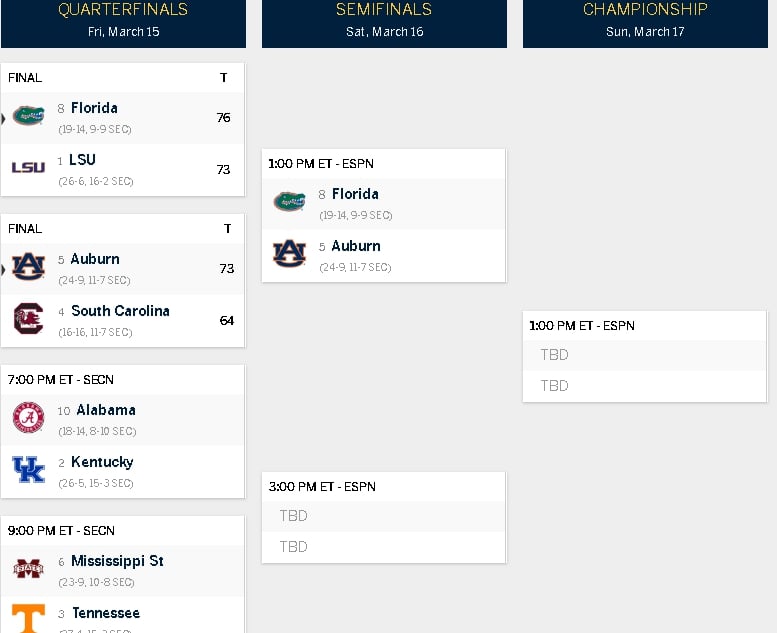Screen dimensions: 777x633
Task: Click the Florida logo in semifinals
Action: (x=289, y=201)
